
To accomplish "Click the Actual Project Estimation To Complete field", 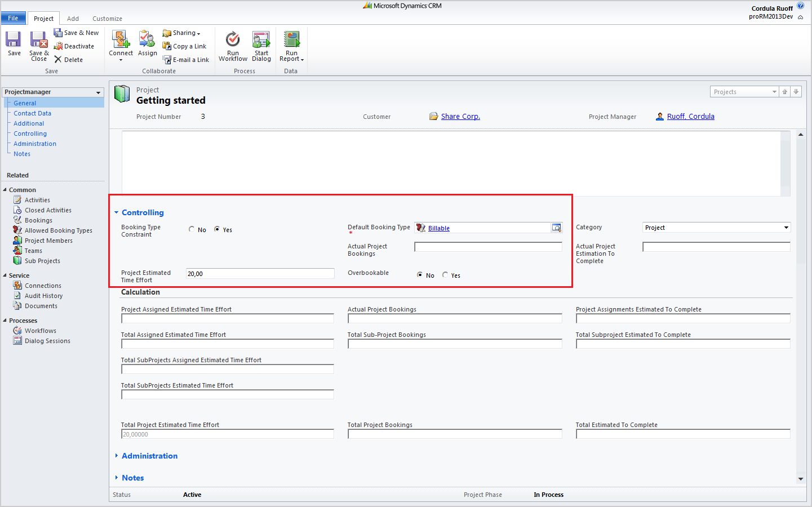I will [x=716, y=247].
